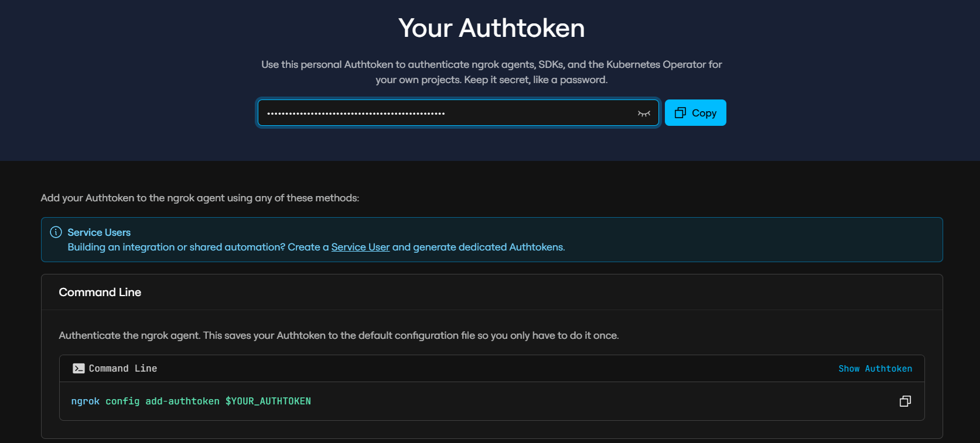Focus the masked Authtoken input field

pyautogui.click(x=459, y=113)
